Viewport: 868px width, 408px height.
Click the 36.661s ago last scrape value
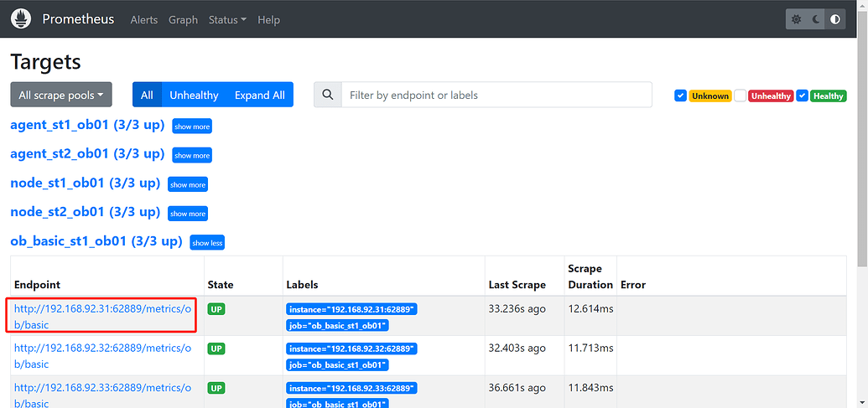[517, 388]
